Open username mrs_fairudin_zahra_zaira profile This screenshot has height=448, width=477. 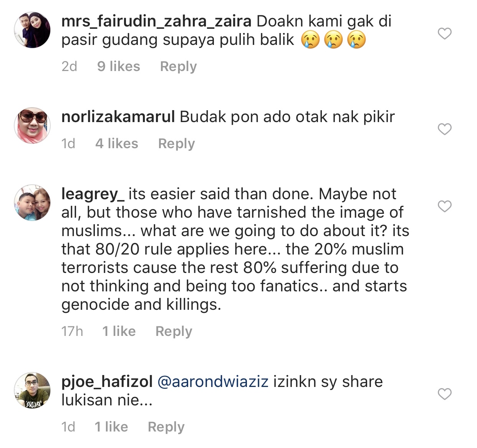pos(157,21)
